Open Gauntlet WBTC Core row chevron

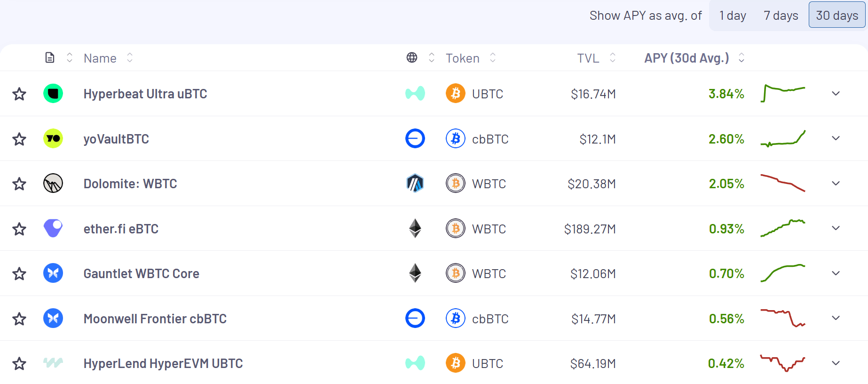pos(836,273)
